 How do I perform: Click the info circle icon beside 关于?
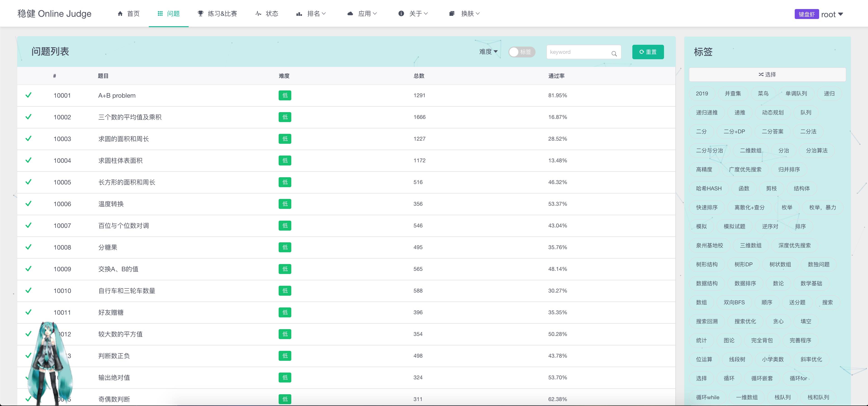click(x=401, y=14)
